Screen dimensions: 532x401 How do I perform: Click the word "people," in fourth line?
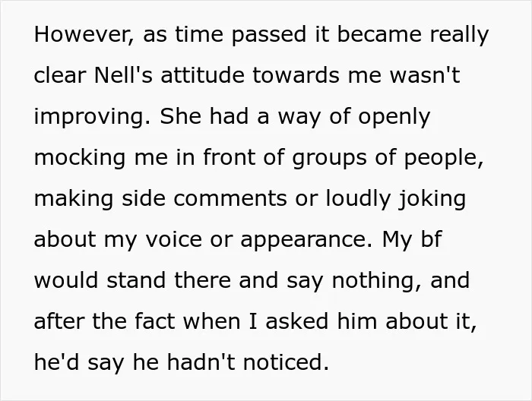pyautogui.click(x=443, y=158)
